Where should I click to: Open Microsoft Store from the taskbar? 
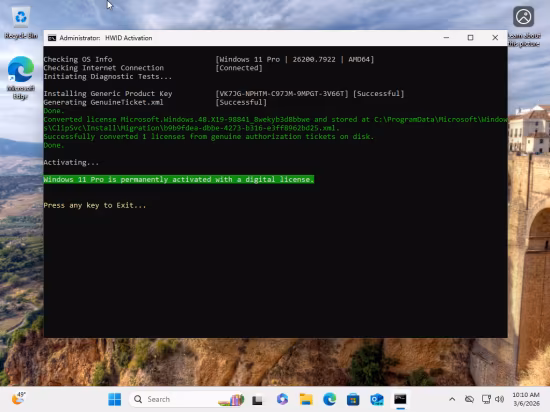[x=353, y=399]
